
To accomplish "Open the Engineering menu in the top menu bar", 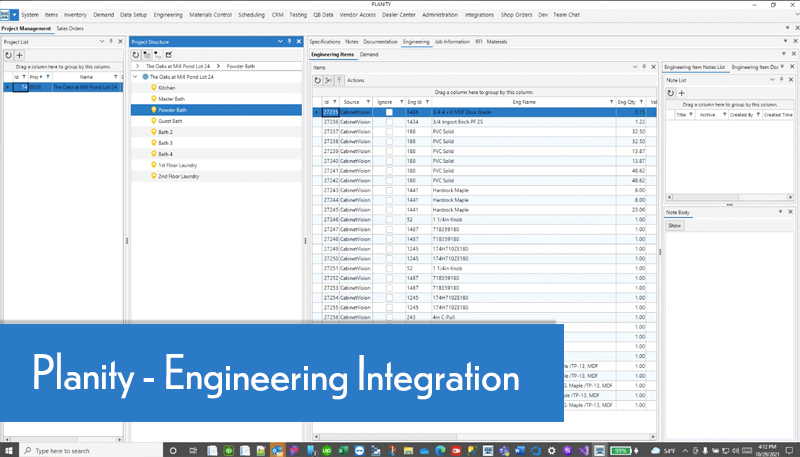I will pos(168,15).
